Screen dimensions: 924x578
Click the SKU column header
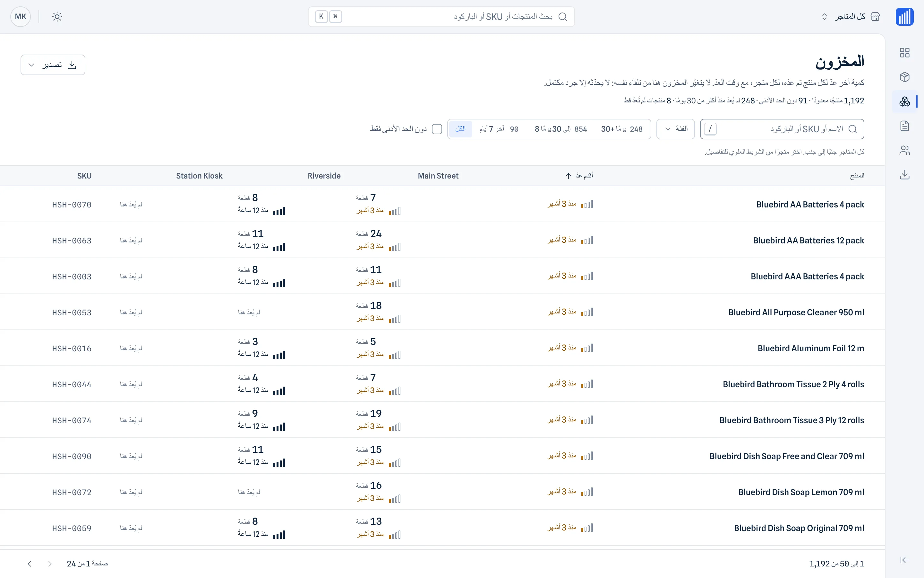[x=84, y=176]
